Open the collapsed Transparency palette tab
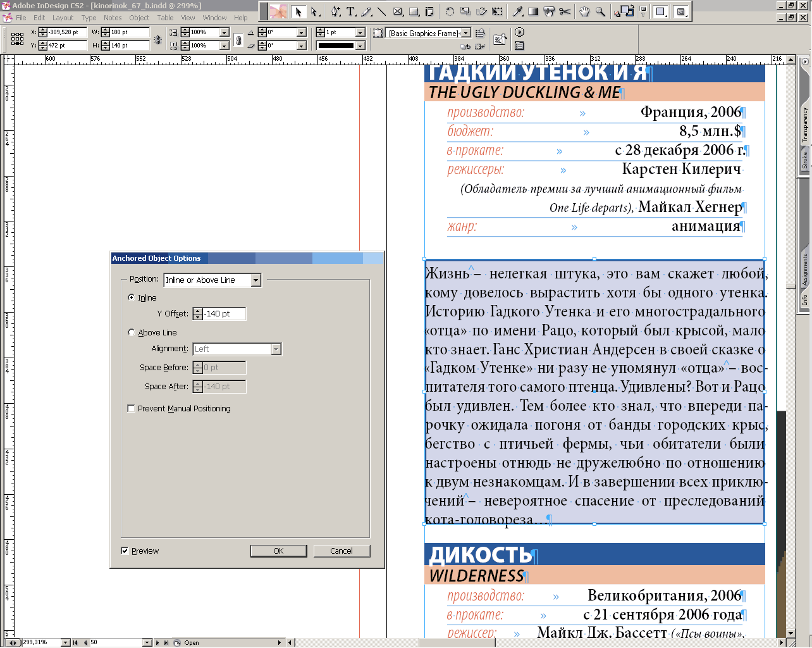Screen dimensions: 812x648 (805, 124)
